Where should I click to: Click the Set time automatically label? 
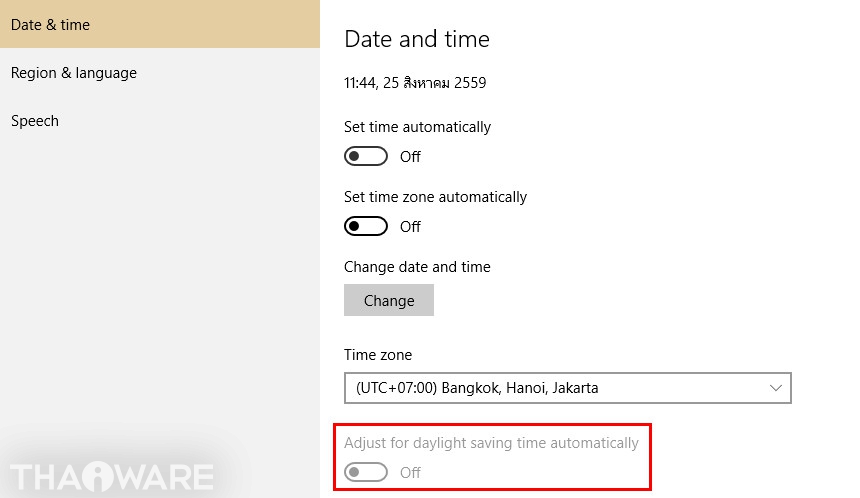coord(417,127)
